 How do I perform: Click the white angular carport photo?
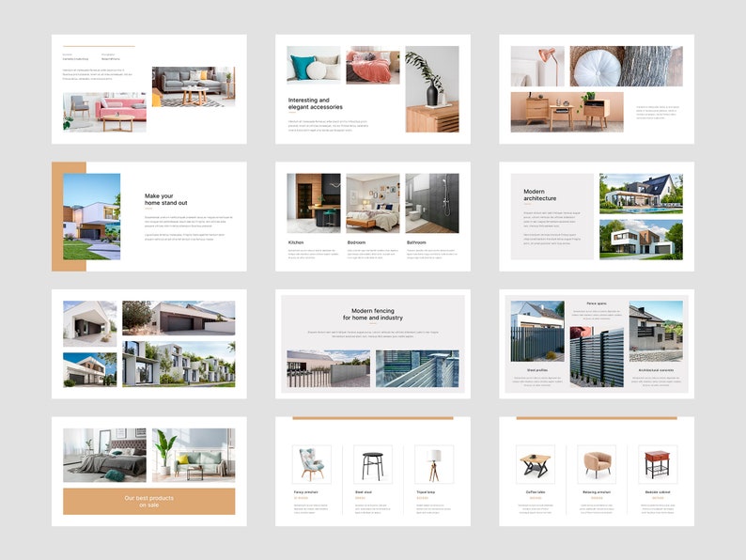[90, 323]
